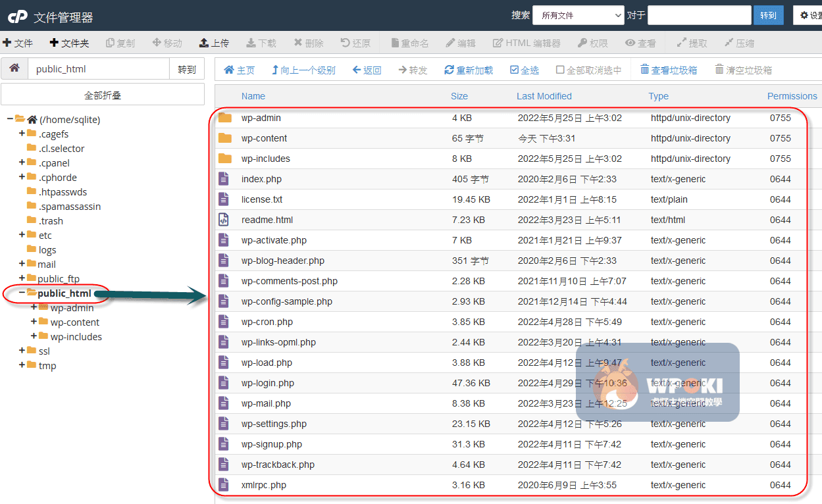Click the license.txt file icon
Screen dimensions: 822x504
pos(224,199)
